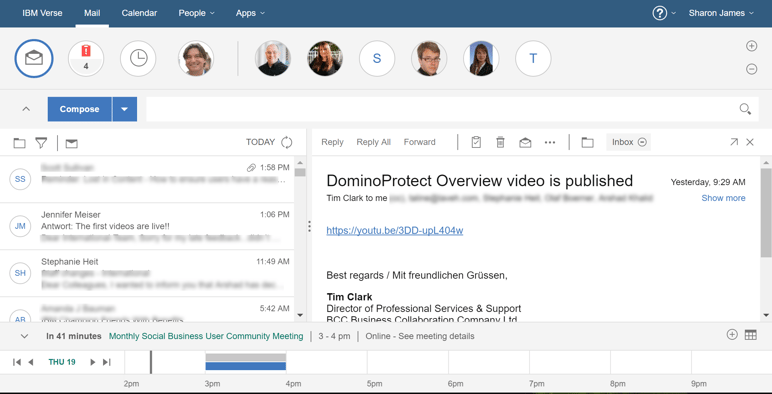Switch to the Mail tab
772x394 pixels.
point(92,13)
